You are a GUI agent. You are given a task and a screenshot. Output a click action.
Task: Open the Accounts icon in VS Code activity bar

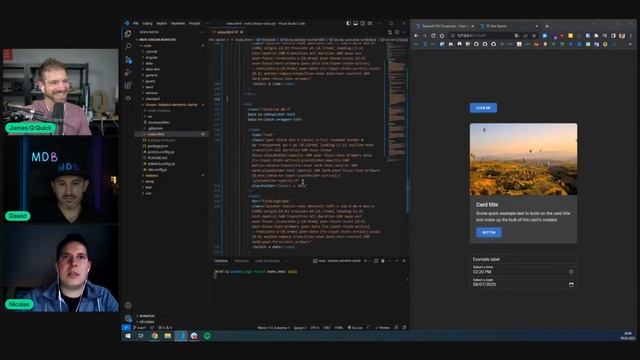click(x=128, y=305)
